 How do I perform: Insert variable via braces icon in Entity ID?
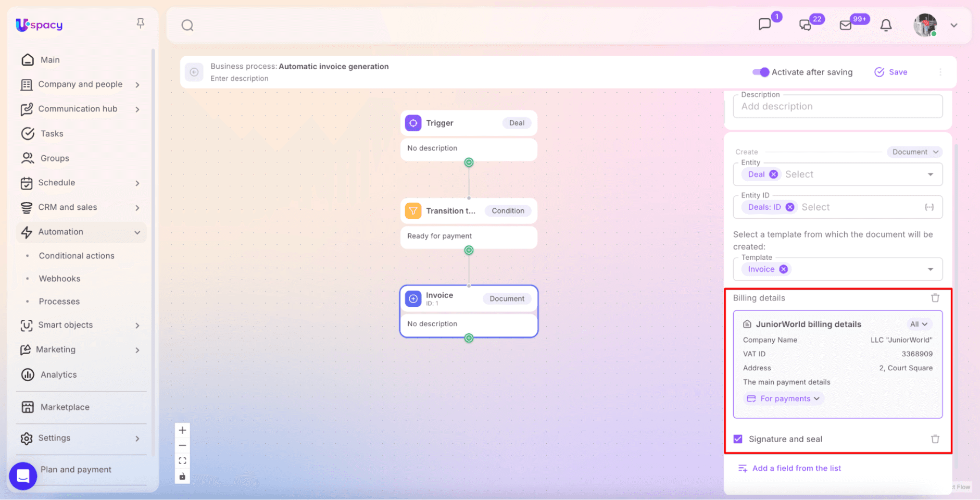(929, 207)
